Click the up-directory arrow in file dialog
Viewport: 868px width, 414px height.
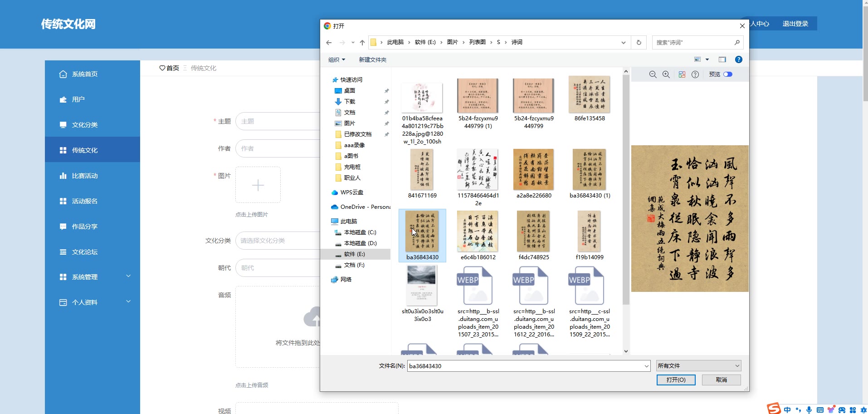point(362,42)
